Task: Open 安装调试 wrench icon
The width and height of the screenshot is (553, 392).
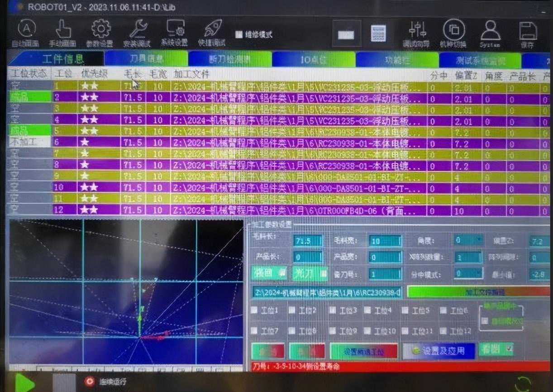Action: pos(137,32)
